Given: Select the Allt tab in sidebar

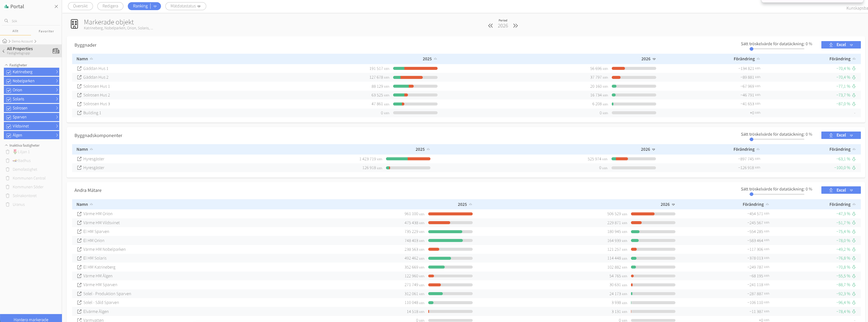Looking at the screenshot, I should (15, 31).
